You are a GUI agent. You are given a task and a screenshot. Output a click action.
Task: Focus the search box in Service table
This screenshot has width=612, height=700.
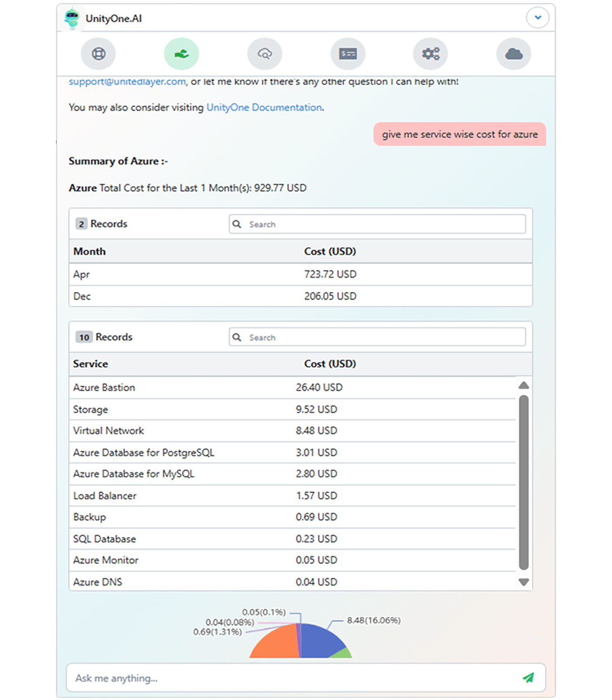pyautogui.click(x=377, y=337)
